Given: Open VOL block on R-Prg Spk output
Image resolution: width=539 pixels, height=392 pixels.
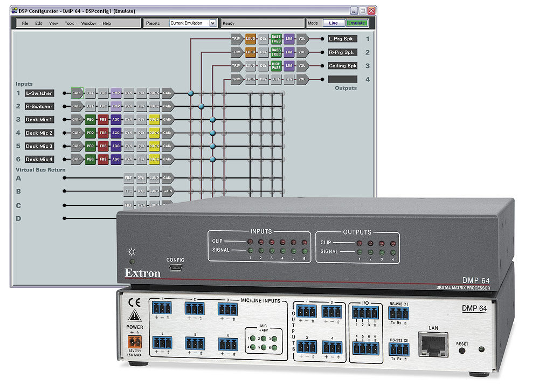Looking at the screenshot, I should click(302, 52).
